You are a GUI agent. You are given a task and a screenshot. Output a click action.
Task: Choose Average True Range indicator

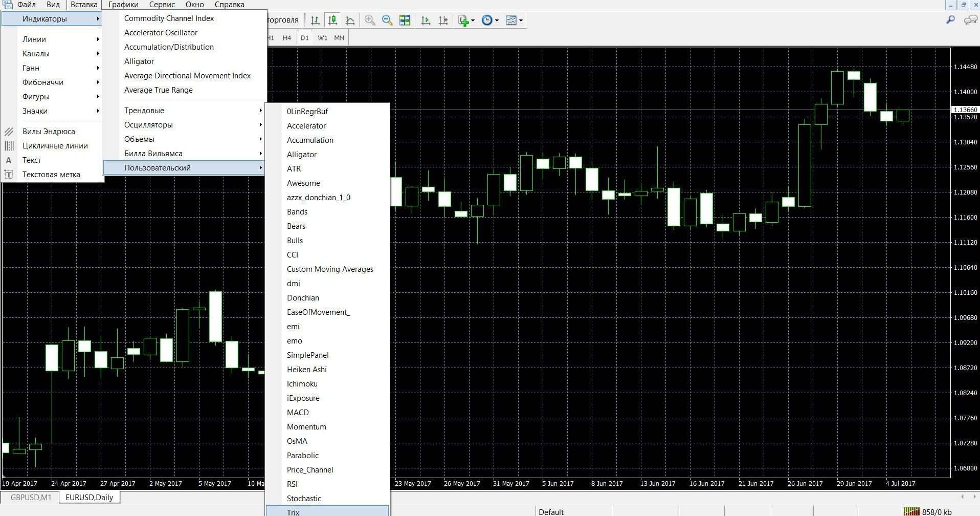tap(184, 90)
